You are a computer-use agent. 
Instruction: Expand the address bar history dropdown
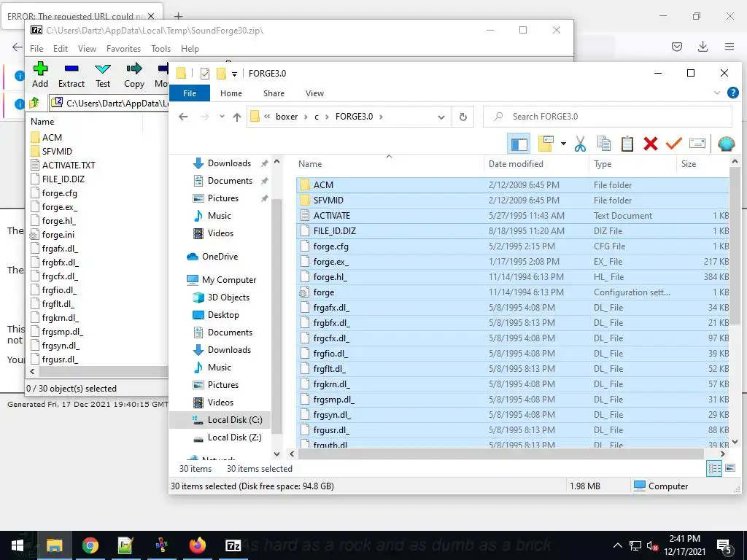pos(441,117)
